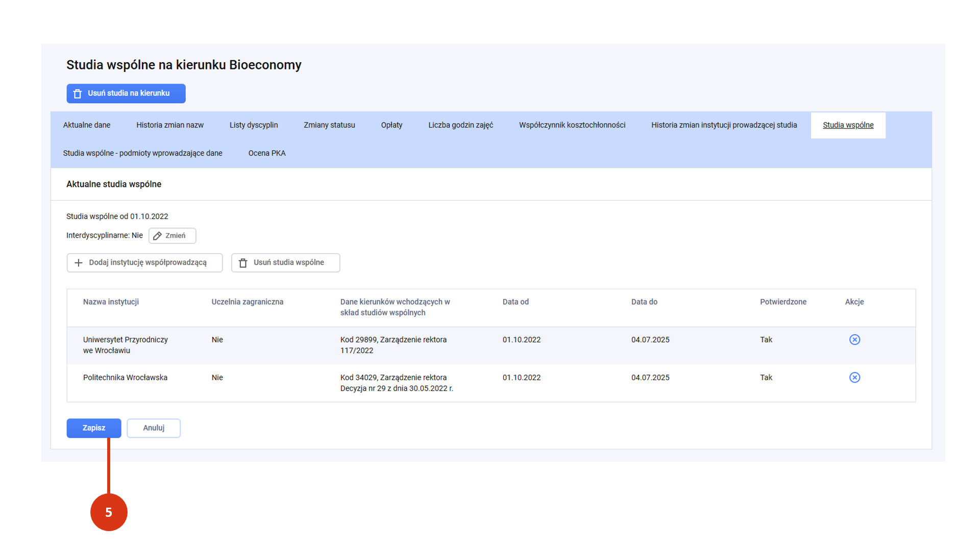This screenshot has height=551, width=980.
Task: Open Studia wspólne - podmioty wprowadzające dane tab
Action: coord(142,153)
